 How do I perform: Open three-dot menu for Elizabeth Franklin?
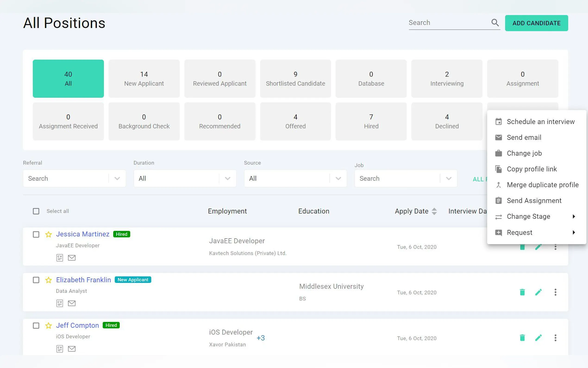click(555, 292)
